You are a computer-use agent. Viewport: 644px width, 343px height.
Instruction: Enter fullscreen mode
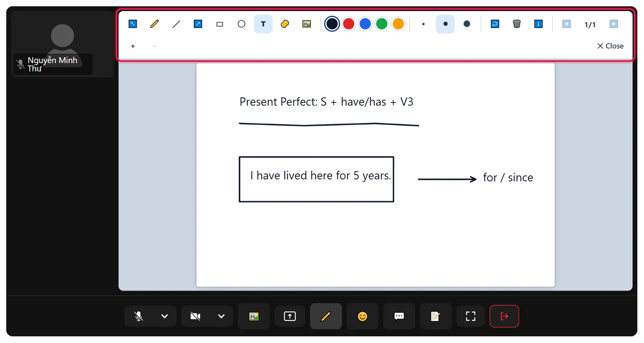pos(471,316)
